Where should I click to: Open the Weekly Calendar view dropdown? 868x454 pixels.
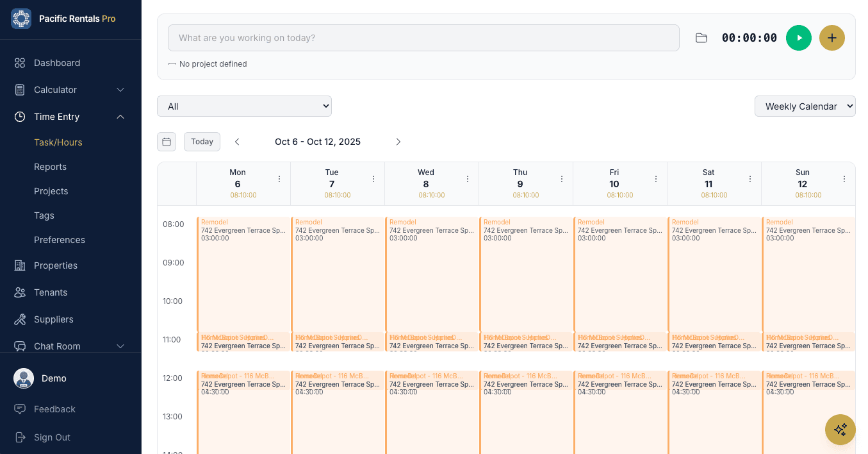coord(805,106)
